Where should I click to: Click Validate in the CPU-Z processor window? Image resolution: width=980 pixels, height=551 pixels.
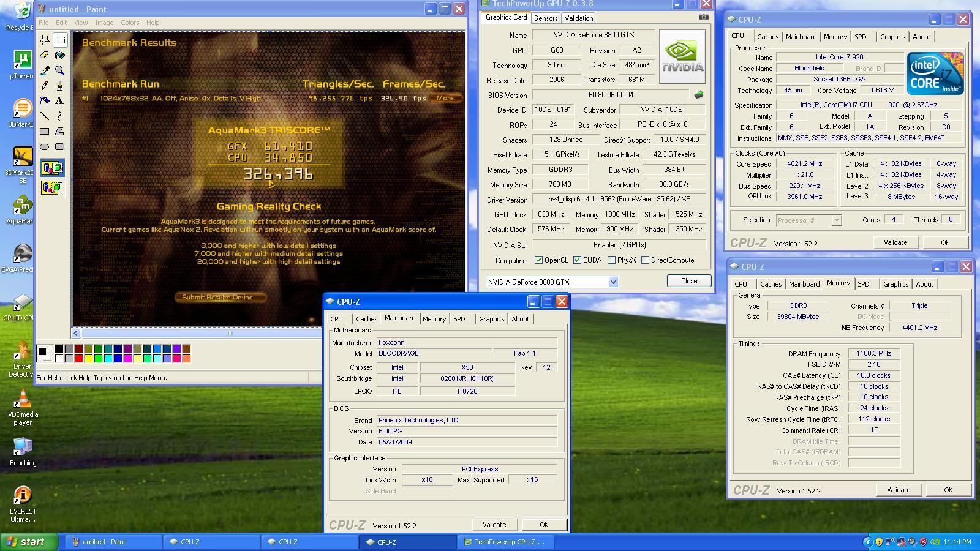coord(895,242)
